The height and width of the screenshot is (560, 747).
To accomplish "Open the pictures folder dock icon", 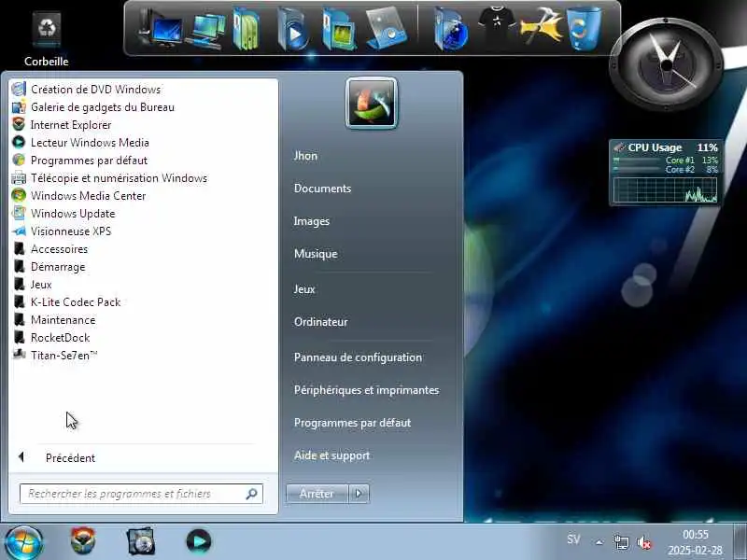I will (338, 29).
